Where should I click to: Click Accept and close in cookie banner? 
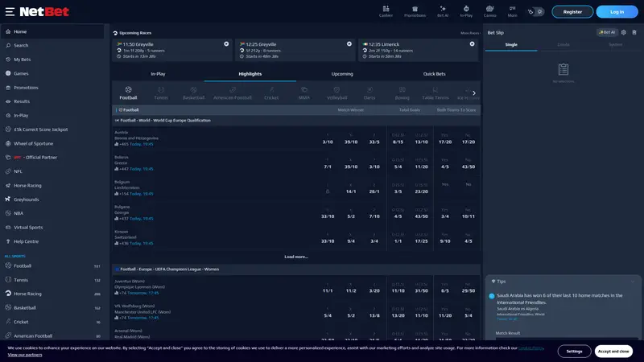tap(613, 352)
